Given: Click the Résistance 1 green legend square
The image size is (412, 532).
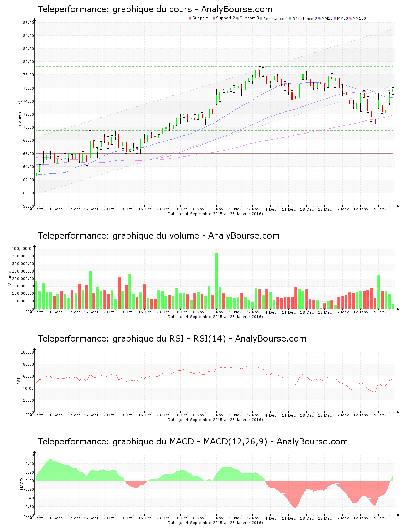Looking at the screenshot, I should (x=261, y=18).
